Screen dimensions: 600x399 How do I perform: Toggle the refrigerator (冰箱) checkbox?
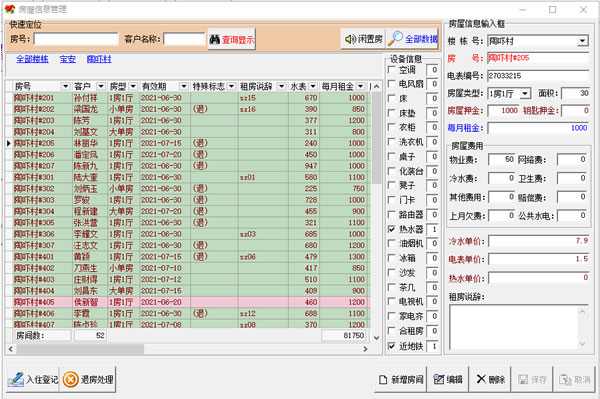pos(391,258)
